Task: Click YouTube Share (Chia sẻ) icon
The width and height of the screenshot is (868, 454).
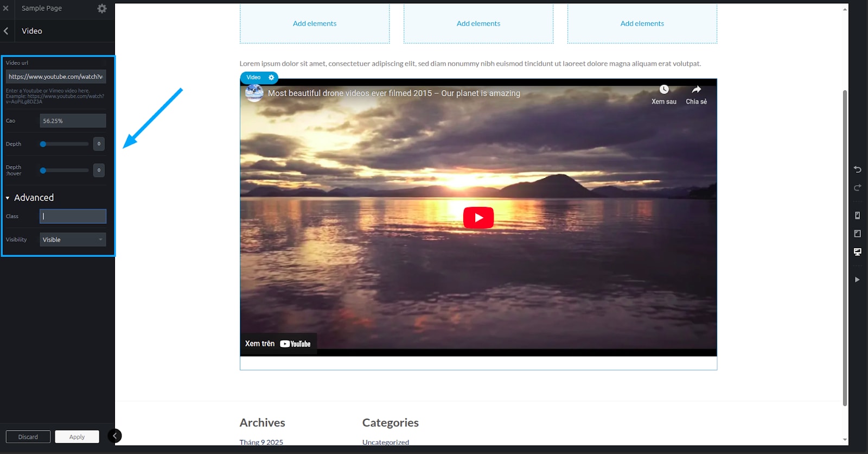Action: 696,90
